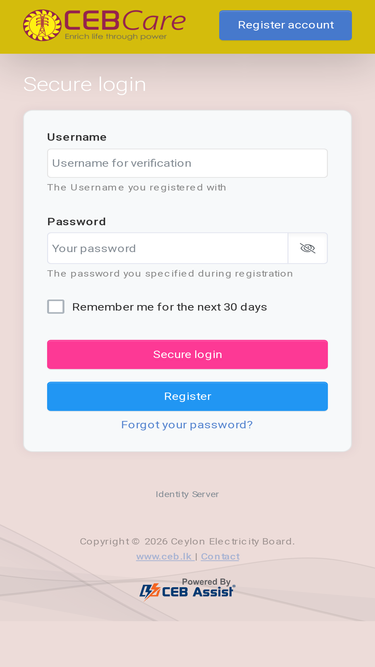
Task: Click the 'Remember me for the next 30 days' label
Action: (170, 307)
